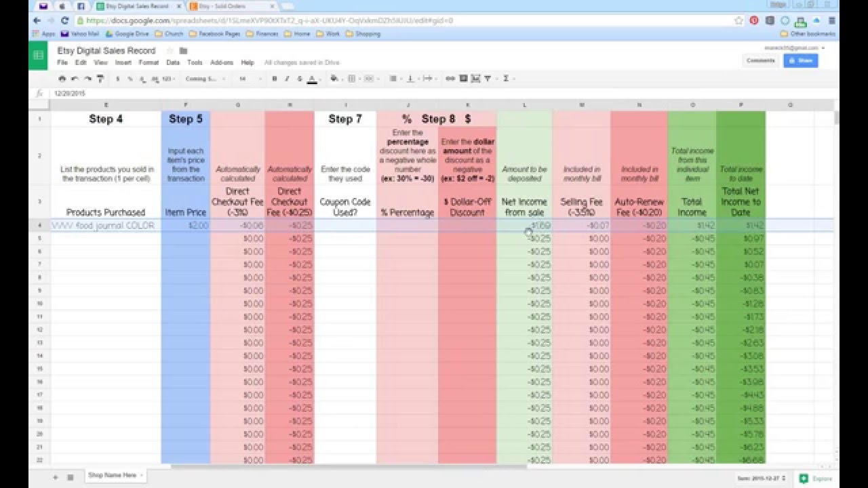Click the print icon in the toolbar
The width and height of the screenshot is (868, 488).
tap(62, 79)
